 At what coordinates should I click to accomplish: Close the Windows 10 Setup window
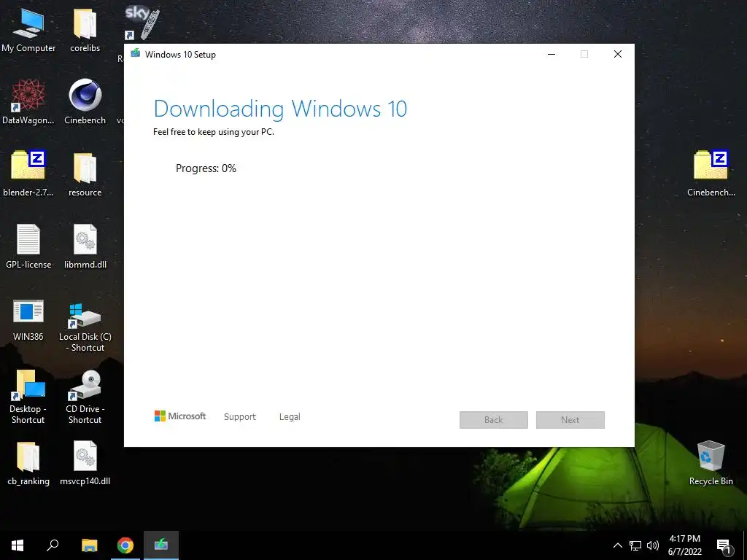click(618, 54)
